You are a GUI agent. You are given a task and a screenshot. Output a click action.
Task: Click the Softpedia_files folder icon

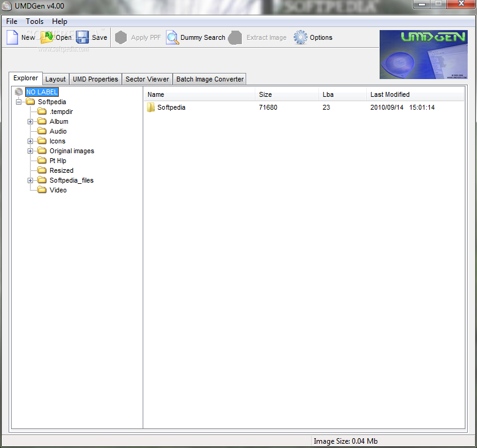(x=42, y=180)
